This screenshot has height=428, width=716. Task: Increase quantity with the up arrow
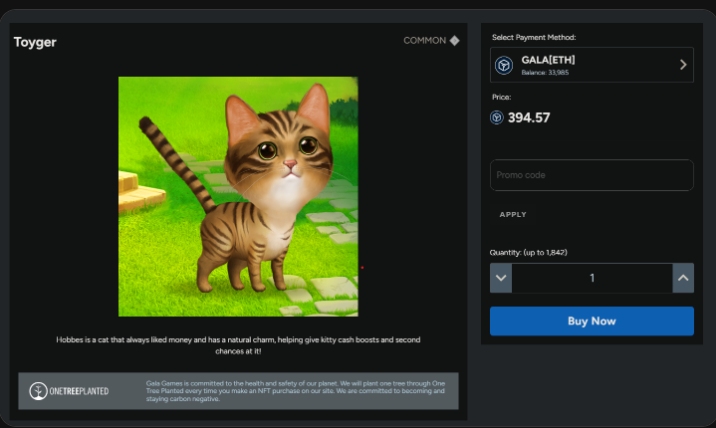pos(683,278)
